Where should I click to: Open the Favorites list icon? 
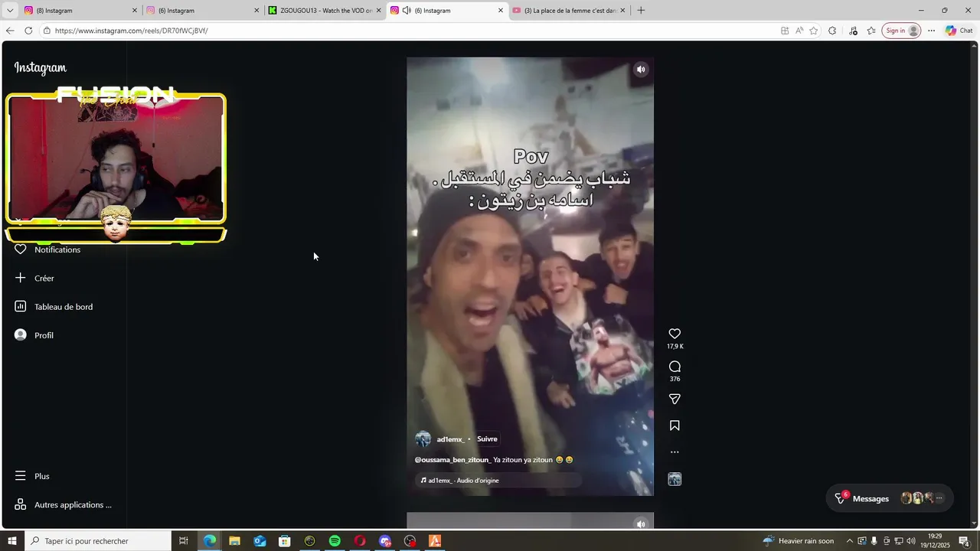click(x=871, y=31)
